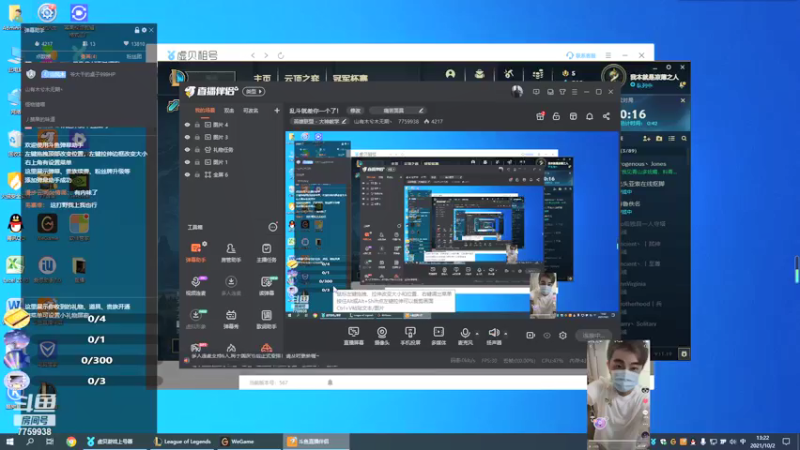
Task: Open Chrome from the taskbar
Action: click(x=71, y=442)
